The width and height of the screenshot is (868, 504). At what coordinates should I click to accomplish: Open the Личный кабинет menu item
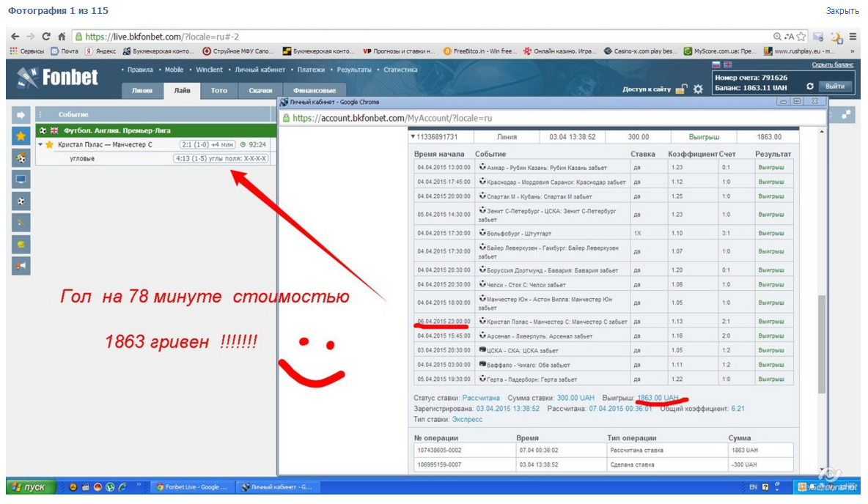click(260, 70)
